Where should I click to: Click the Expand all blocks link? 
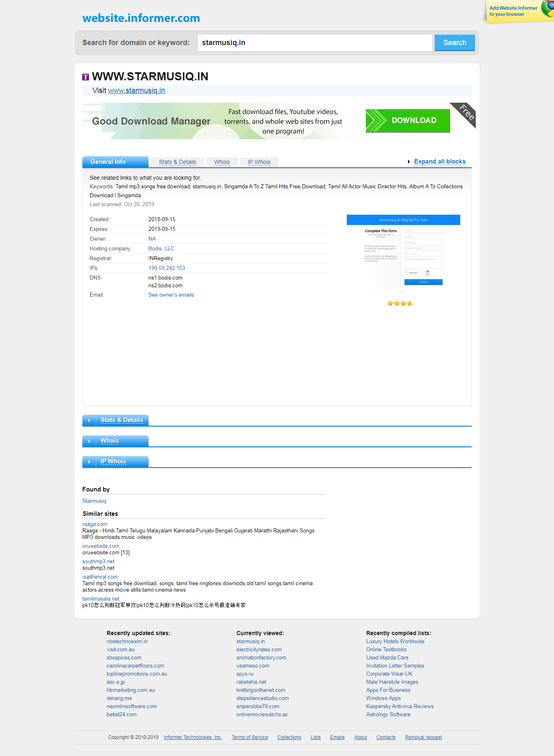point(440,162)
